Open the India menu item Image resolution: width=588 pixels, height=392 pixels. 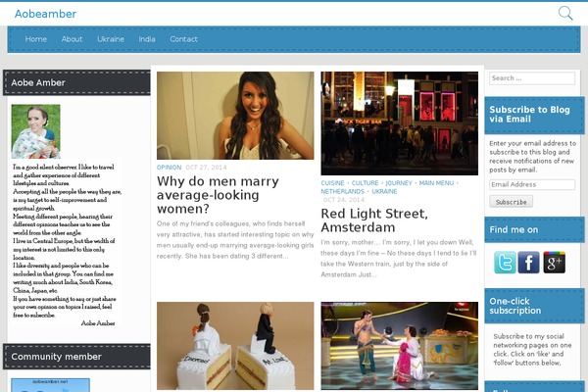pyautogui.click(x=147, y=39)
